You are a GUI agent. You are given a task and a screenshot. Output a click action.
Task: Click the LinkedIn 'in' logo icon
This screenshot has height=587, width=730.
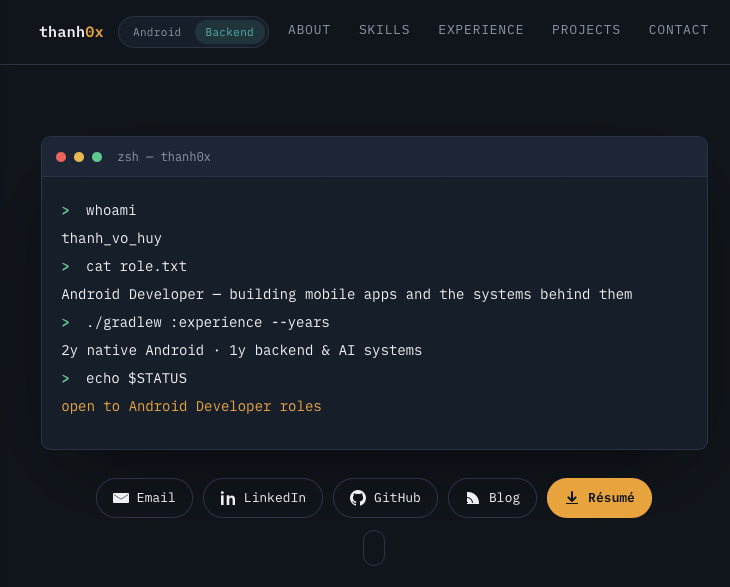pos(228,498)
